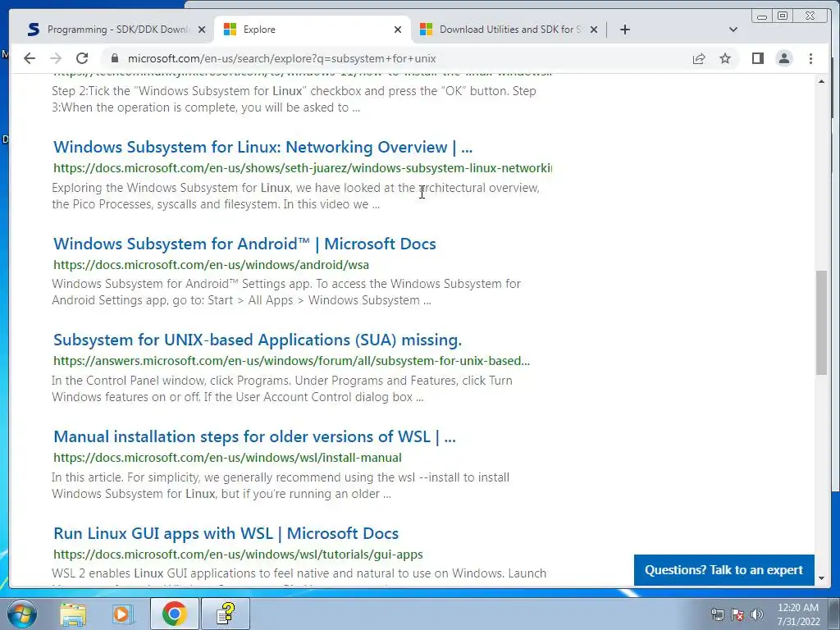Image resolution: width=840 pixels, height=630 pixels.
Task: Open a new browser tab
Action: tap(624, 30)
